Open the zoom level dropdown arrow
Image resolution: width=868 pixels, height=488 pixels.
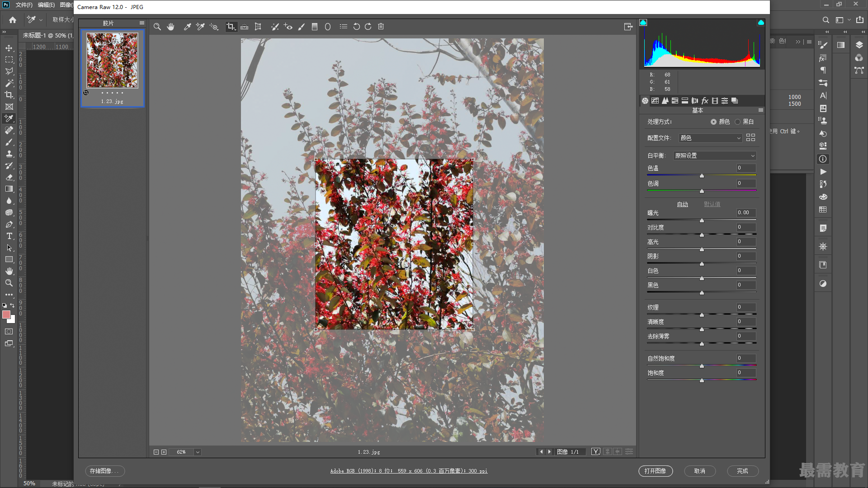[198, 452]
